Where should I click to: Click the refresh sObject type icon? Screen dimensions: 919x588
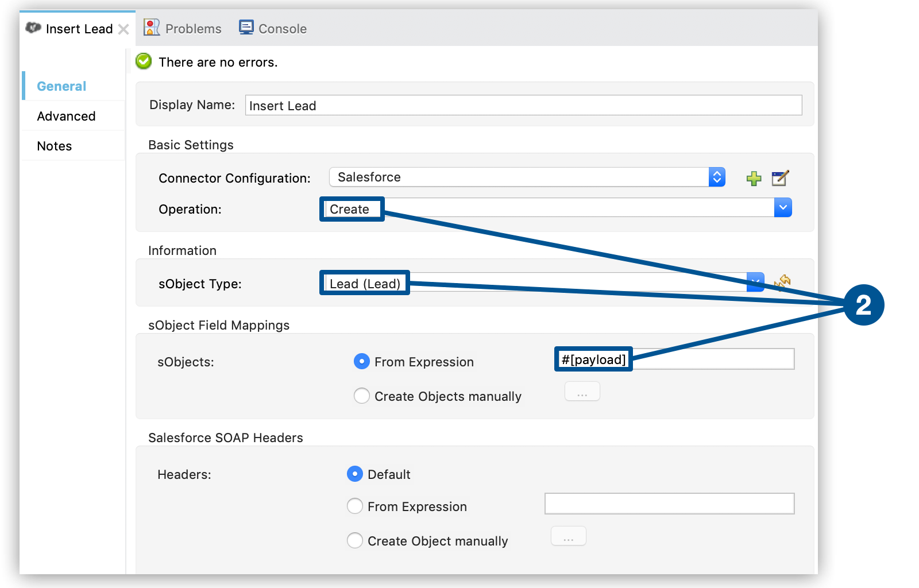point(782,281)
